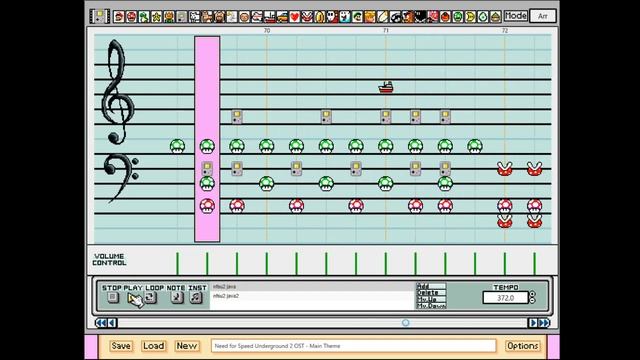
Task: Toggle the LOOP button
Action: pyautogui.click(x=151, y=298)
